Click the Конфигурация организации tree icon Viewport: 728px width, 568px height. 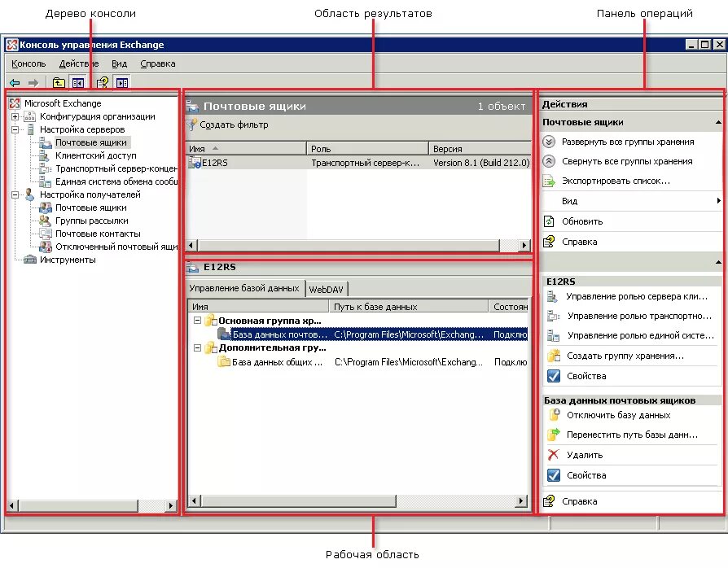point(29,116)
